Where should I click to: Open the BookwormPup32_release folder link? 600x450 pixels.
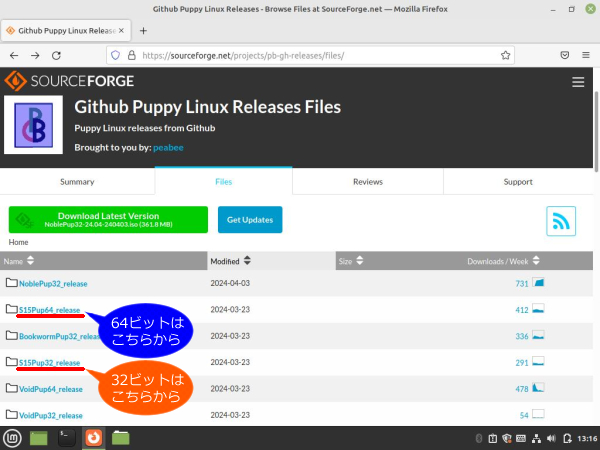coord(59,336)
